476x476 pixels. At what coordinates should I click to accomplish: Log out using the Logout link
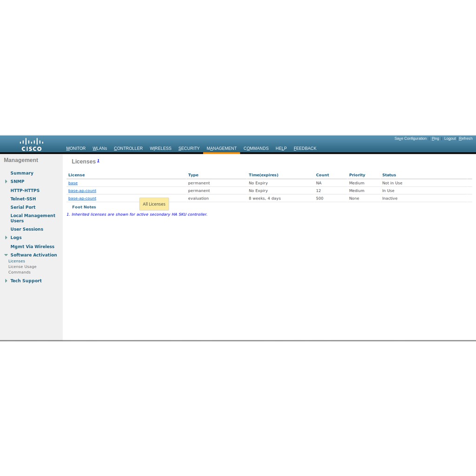(450, 139)
